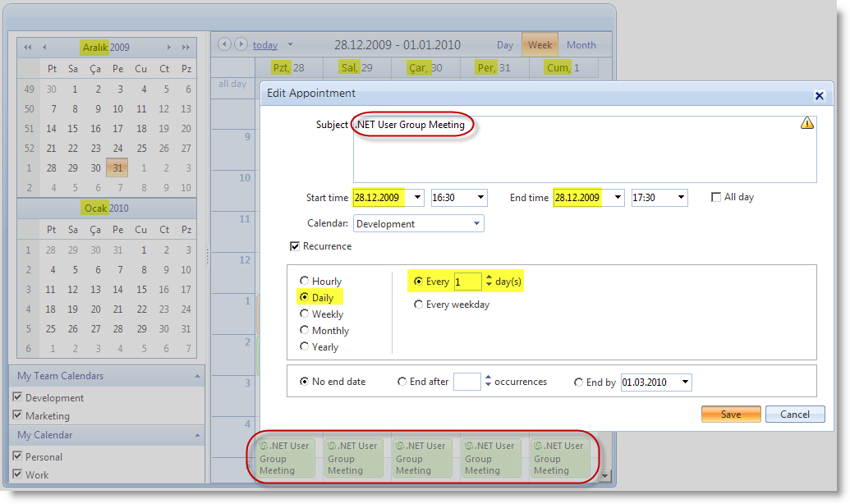The width and height of the screenshot is (850, 504).
Task: Collapse the My Calendar section
Action: click(x=197, y=435)
